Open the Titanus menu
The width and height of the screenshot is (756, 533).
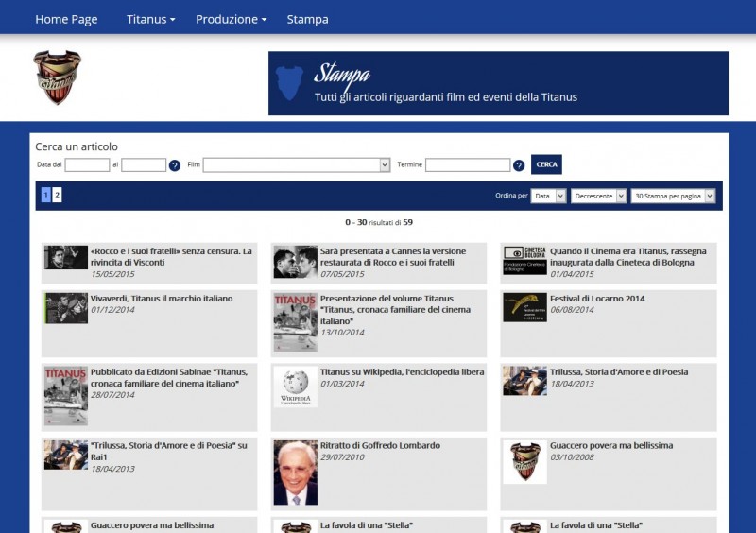click(x=151, y=19)
